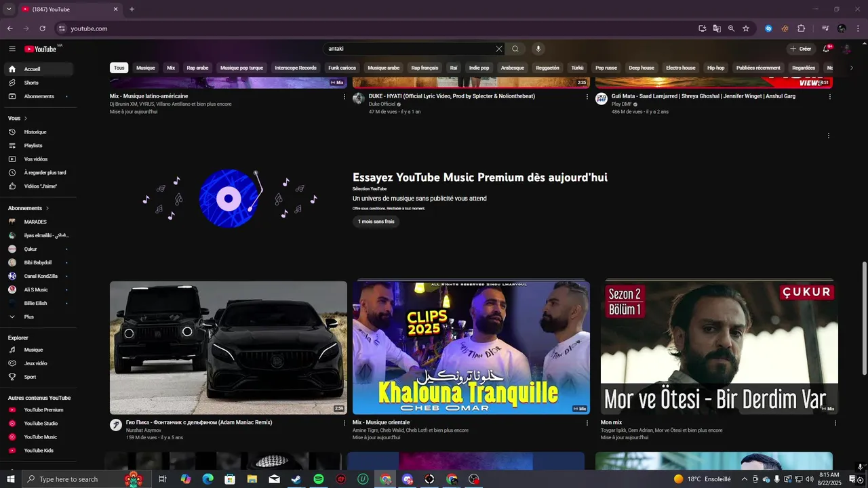The width and height of the screenshot is (868, 488).
Task: Select the Musique pop turque chip
Action: click(241, 68)
